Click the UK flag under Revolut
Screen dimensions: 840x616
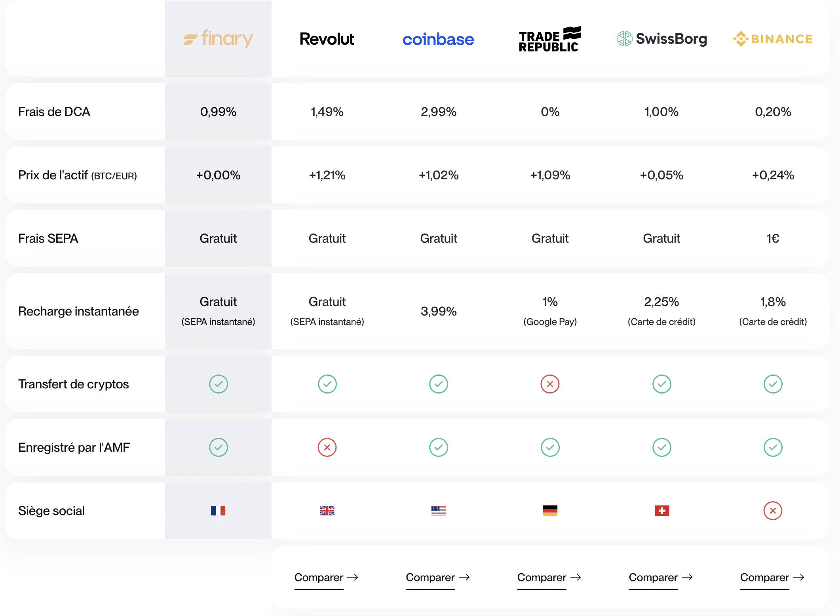coord(327,511)
